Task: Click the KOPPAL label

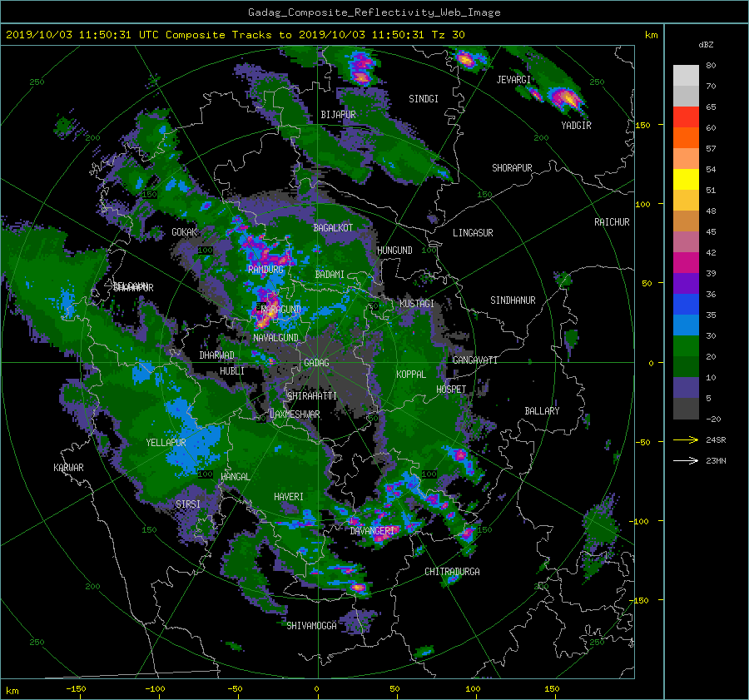Action: click(x=411, y=375)
